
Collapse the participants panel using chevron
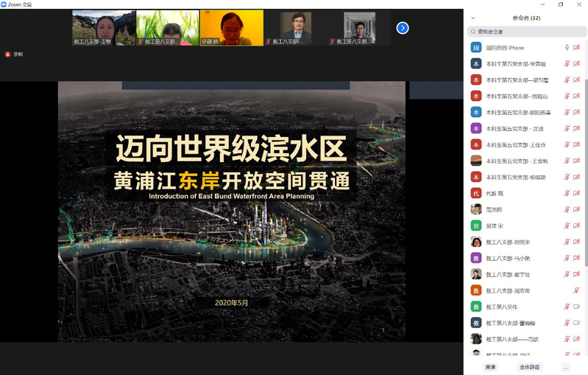472,18
